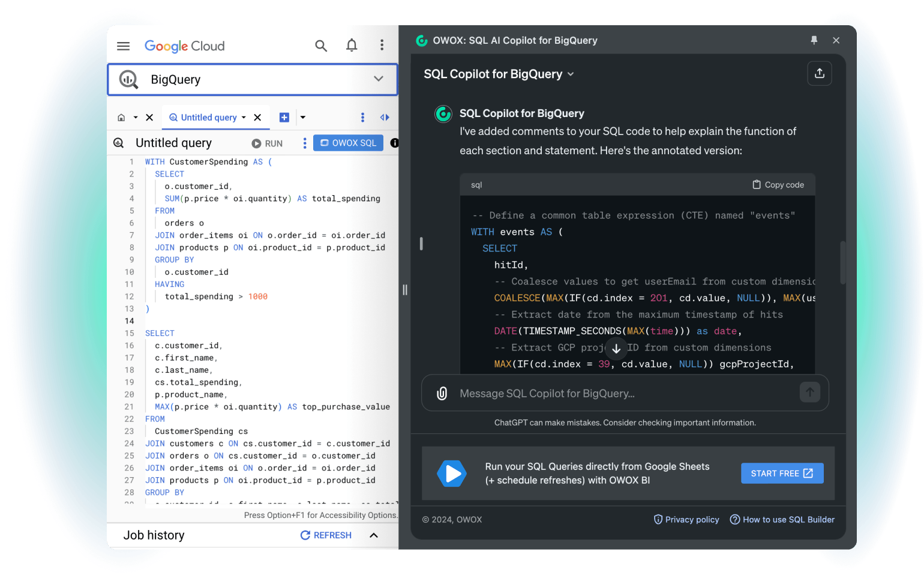Screen dimensions: 924x581
Task: Open search in Google Cloud header
Action: point(321,46)
